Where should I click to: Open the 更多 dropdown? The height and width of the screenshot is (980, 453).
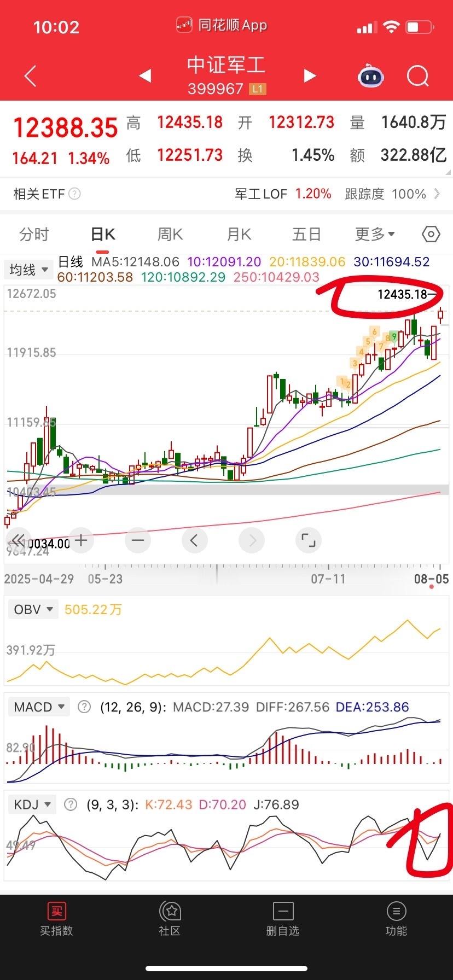click(375, 235)
